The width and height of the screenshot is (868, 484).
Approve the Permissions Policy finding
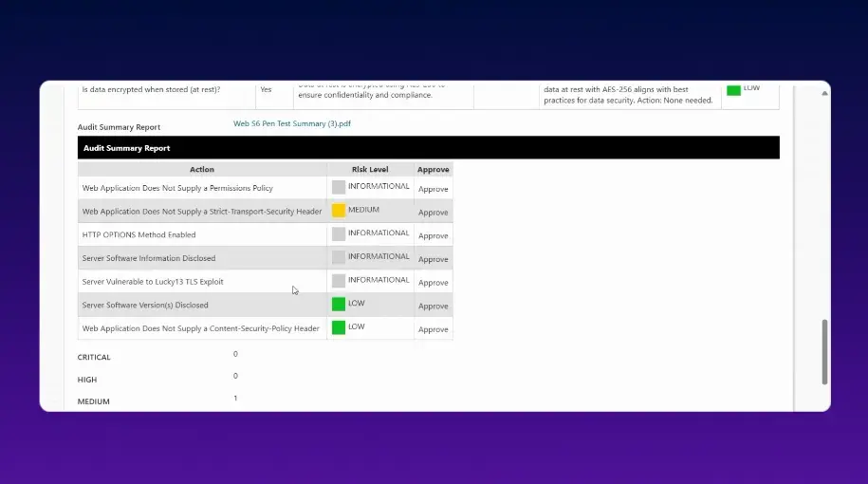tap(433, 189)
